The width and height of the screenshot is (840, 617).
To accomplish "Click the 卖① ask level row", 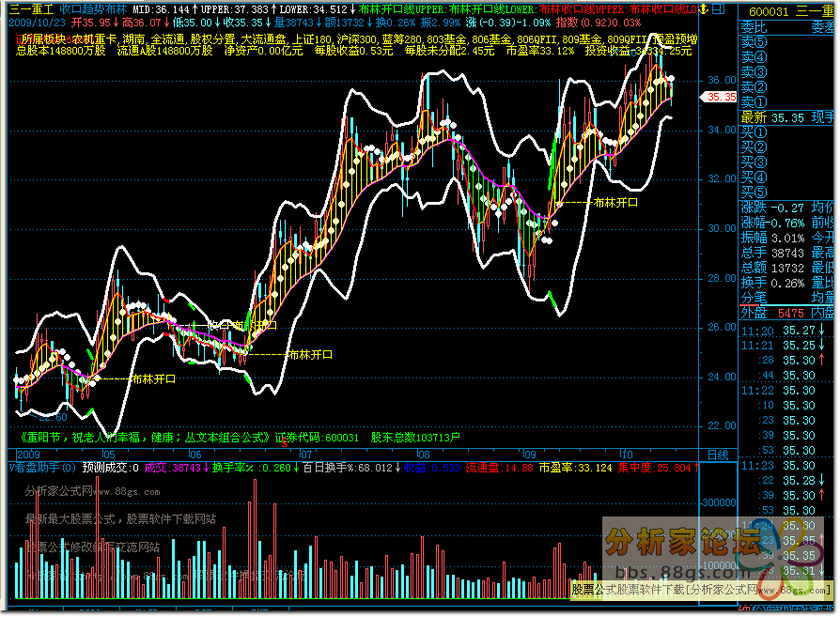I will (x=754, y=101).
